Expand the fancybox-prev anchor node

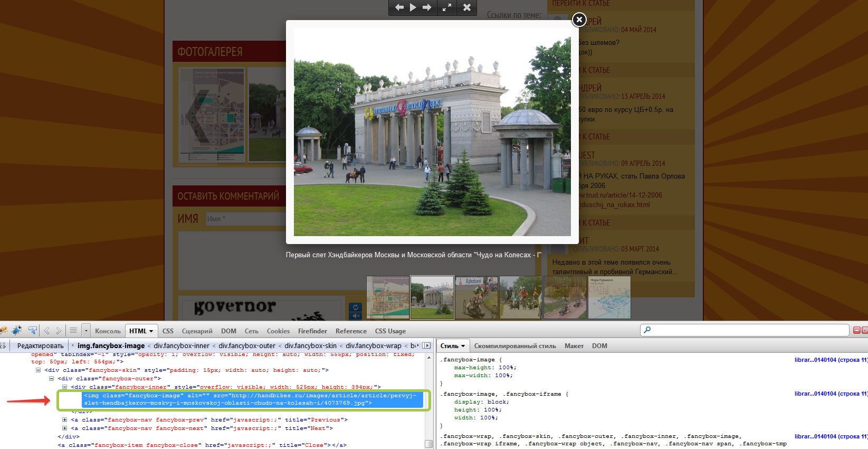pos(64,420)
